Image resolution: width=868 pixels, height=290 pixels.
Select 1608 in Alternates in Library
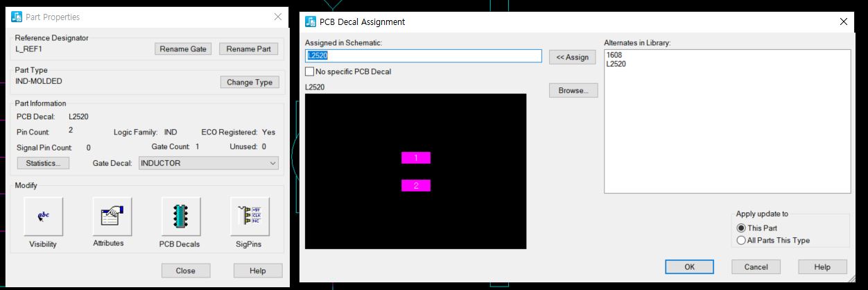[613, 56]
